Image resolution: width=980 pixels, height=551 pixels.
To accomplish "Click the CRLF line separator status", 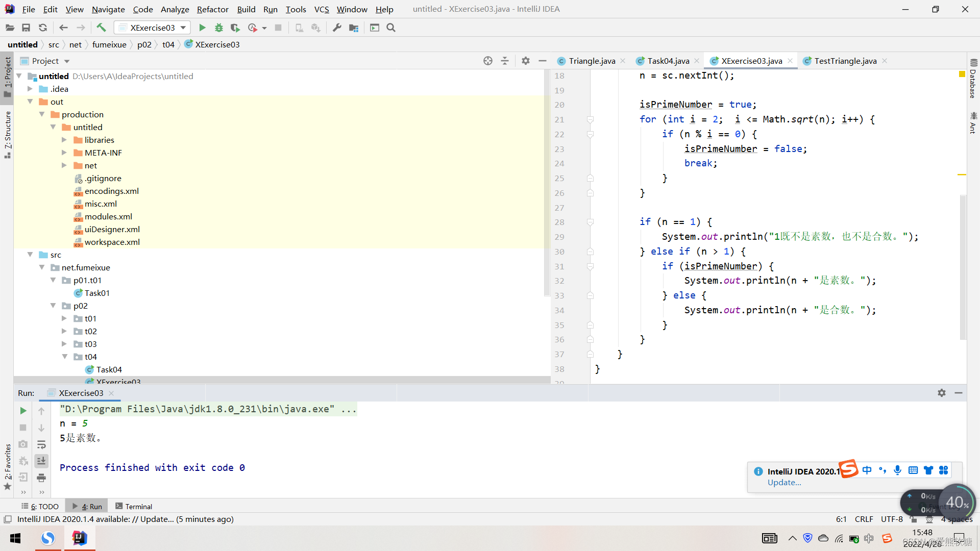I will [x=864, y=519].
